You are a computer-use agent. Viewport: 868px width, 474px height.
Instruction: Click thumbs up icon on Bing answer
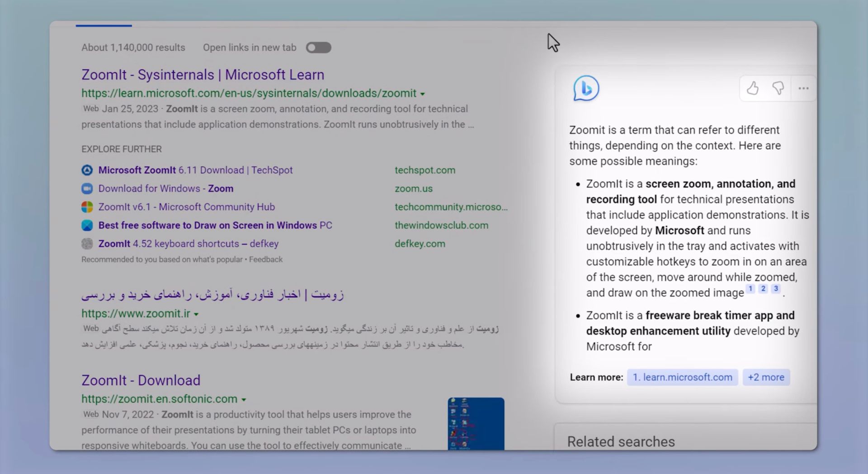pyautogui.click(x=752, y=88)
